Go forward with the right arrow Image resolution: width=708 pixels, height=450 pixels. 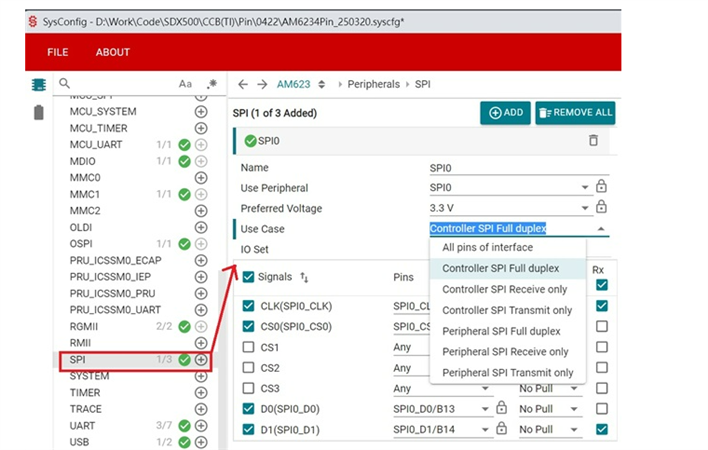262,84
